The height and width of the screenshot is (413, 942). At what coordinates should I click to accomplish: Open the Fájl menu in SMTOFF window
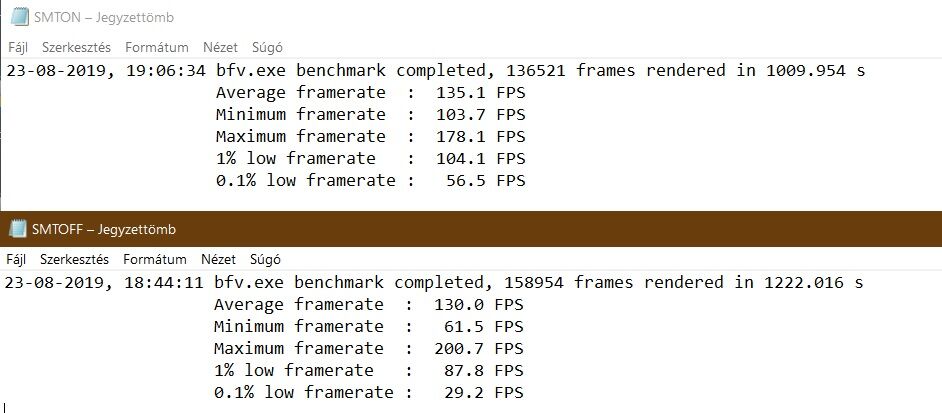click(x=16, y=260)
